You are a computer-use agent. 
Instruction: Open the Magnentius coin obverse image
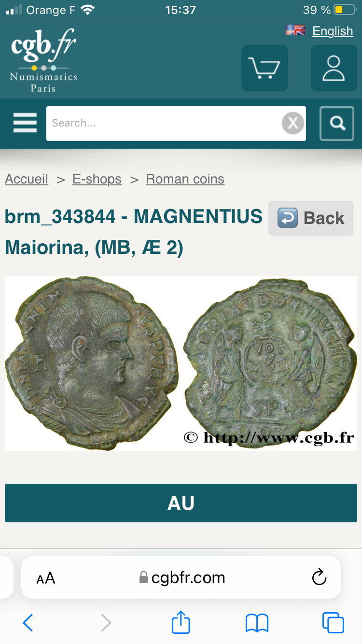coord(92,363)
